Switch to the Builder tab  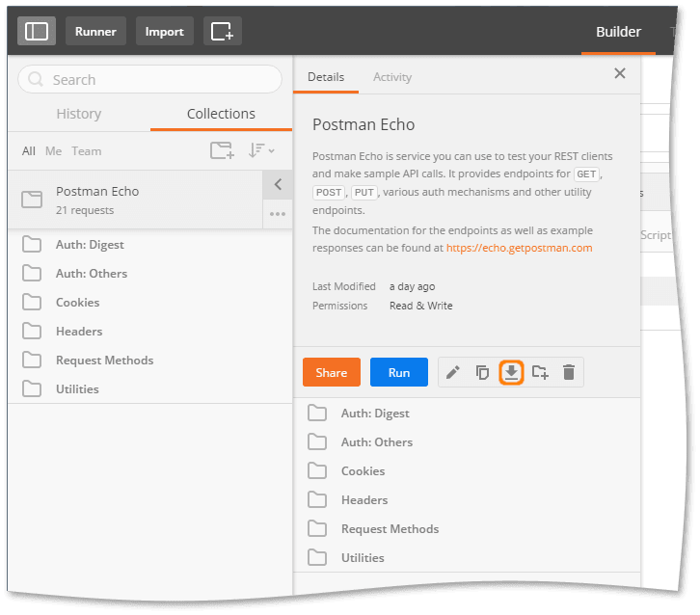point(618,32)
